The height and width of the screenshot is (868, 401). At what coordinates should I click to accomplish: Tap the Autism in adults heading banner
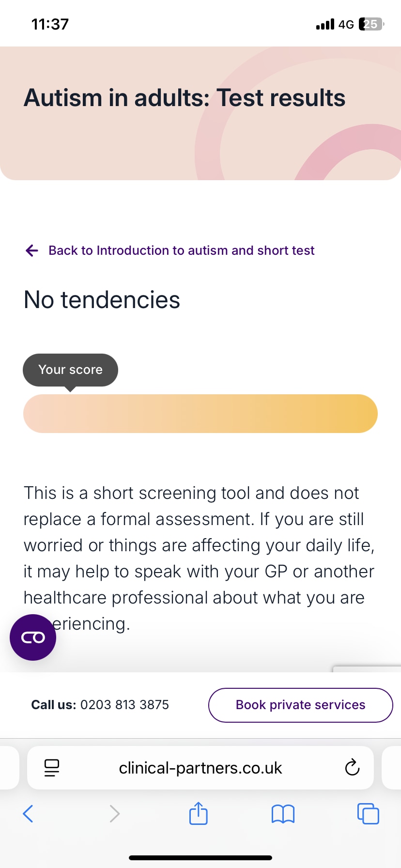point(185,98)
